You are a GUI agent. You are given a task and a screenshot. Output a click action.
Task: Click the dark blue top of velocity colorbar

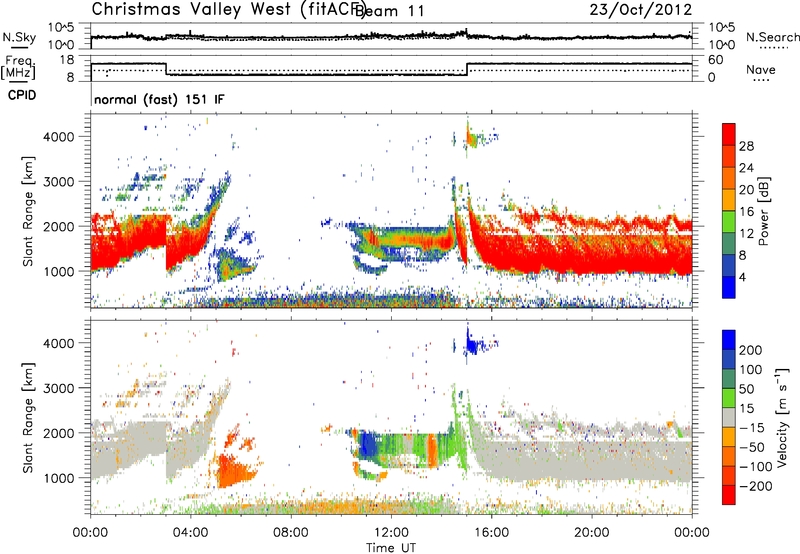[729, 340]
